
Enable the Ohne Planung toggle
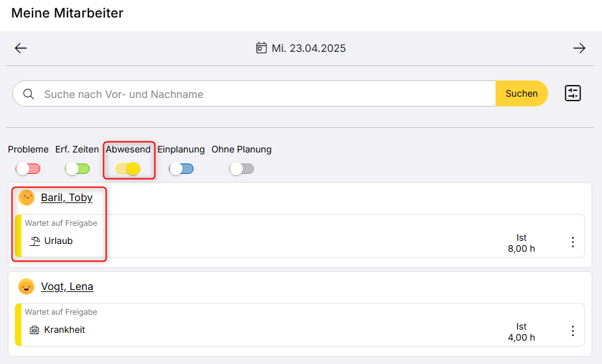(x=242, y=169)
